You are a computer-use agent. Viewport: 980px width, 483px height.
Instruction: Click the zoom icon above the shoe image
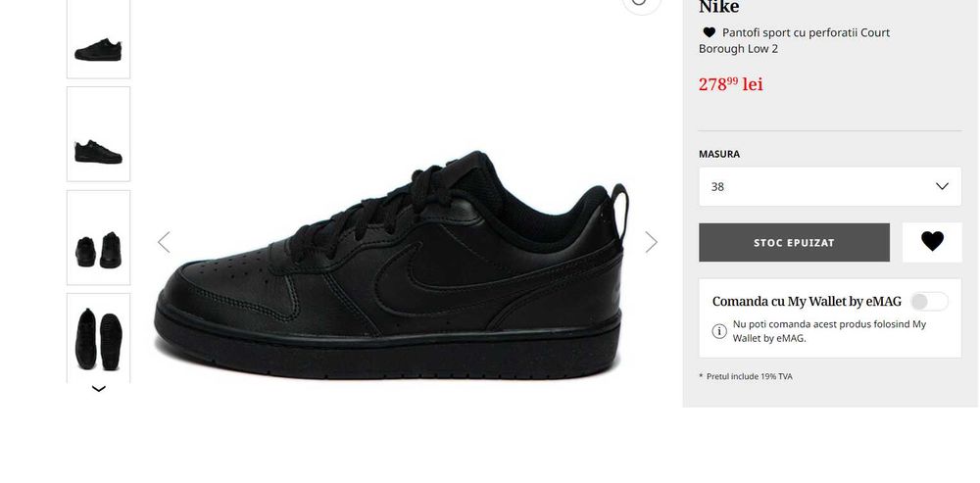[641, 3]
